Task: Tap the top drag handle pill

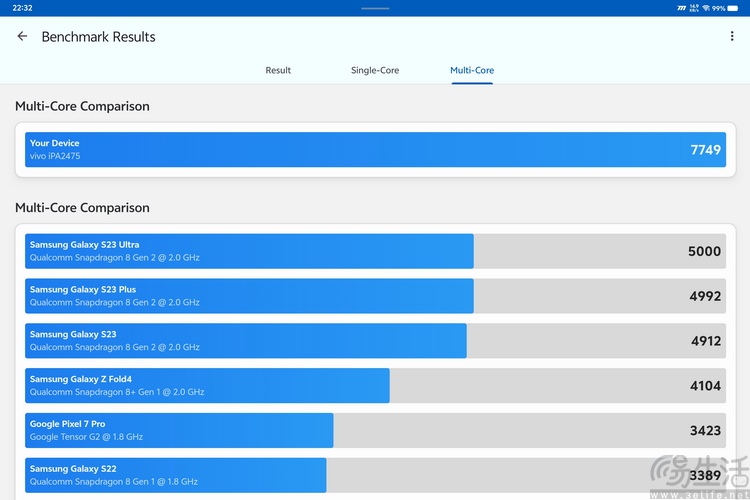Action: (375, 8)
